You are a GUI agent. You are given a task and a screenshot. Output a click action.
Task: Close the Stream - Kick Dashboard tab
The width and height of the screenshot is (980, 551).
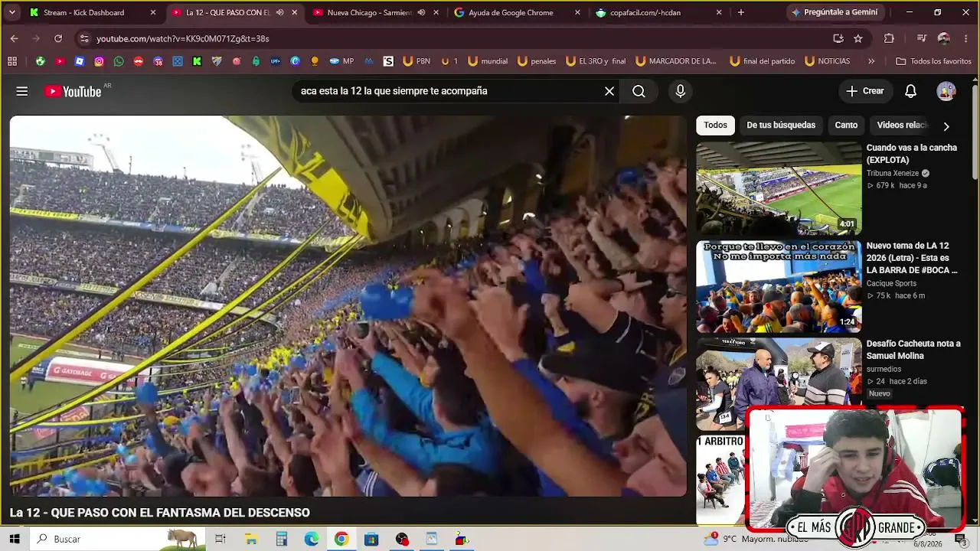click(153, 13)
